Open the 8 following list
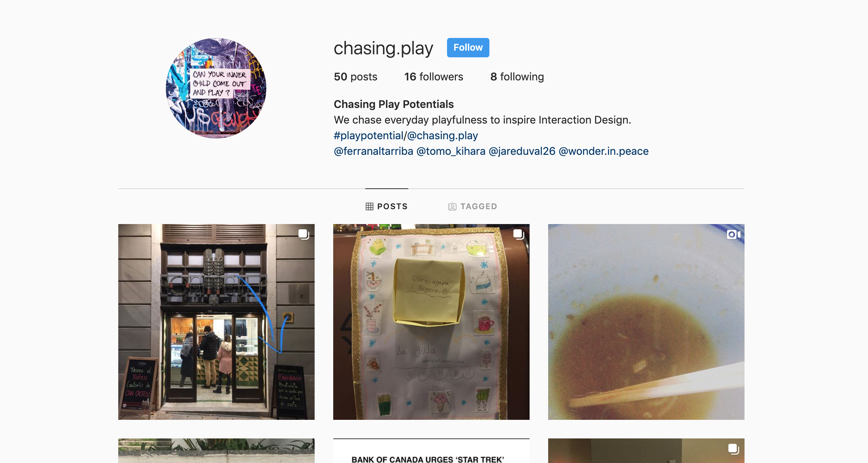The height and width of the screenshot is (463, 868). tap(517, 77)
